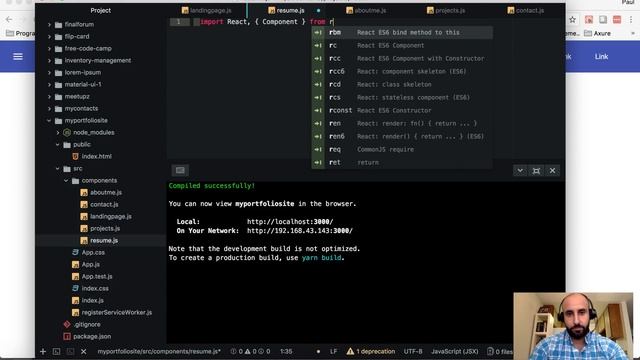Open the landingpage.js editor tab
The image size is (640, 360).
[207, 10]
